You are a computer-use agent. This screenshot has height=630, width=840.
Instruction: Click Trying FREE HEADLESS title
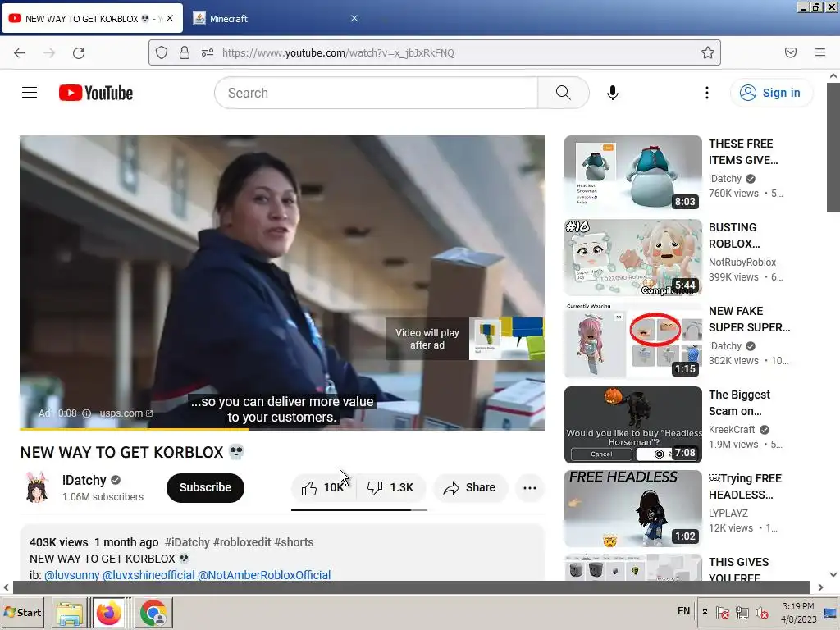tap(745, 486)
